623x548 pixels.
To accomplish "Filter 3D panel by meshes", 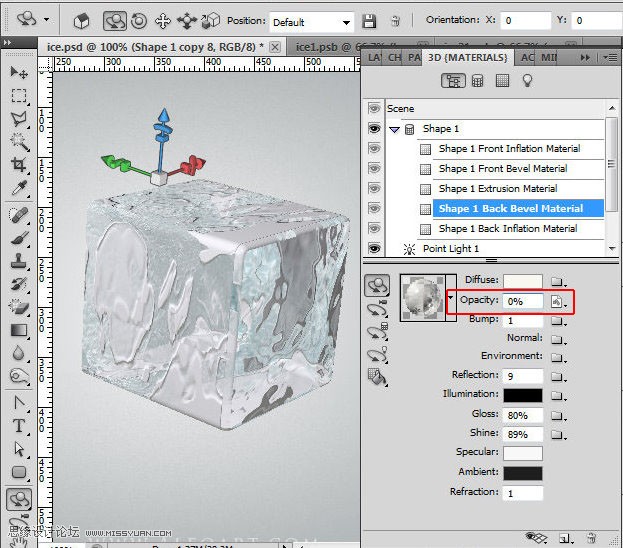I will click(477, 81).
